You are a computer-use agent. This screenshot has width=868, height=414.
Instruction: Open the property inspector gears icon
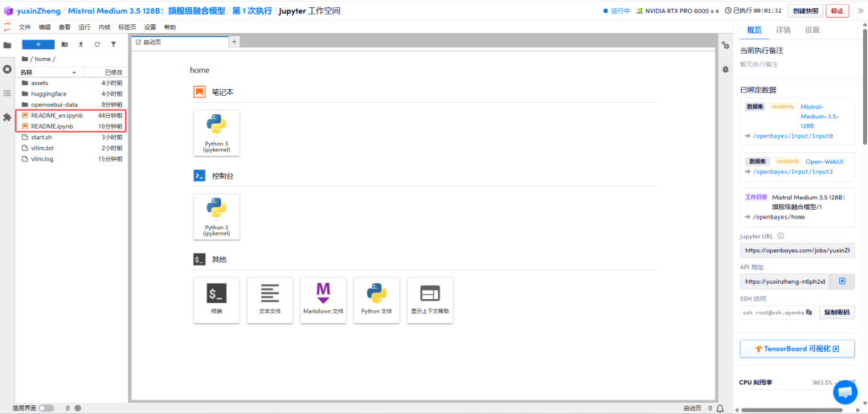(725, 45)
